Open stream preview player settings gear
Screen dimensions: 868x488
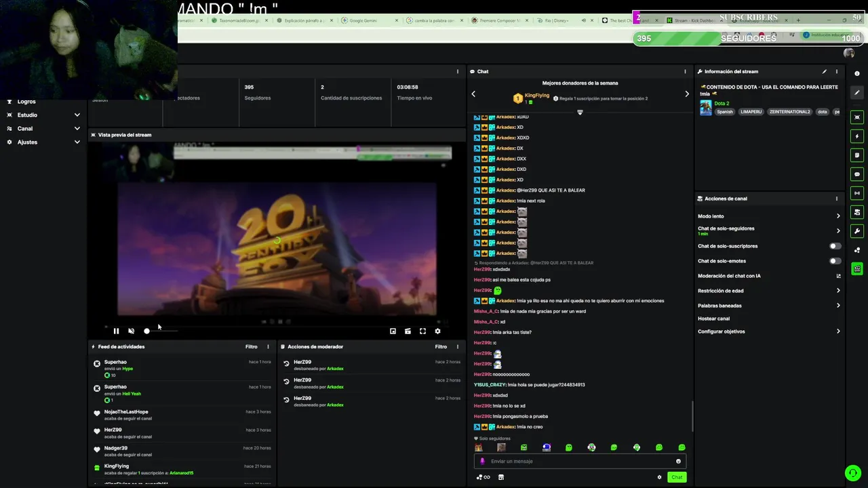437,331
